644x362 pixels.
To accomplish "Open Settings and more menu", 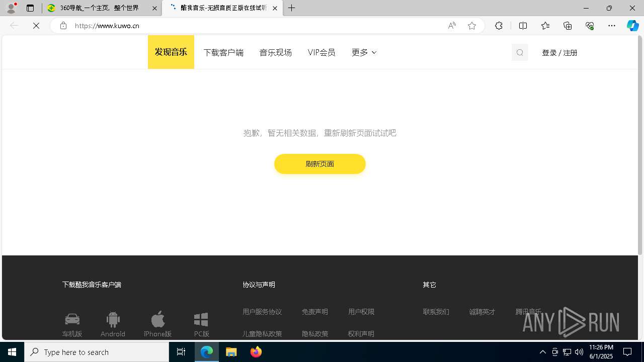I will click(x=612, y=26).
